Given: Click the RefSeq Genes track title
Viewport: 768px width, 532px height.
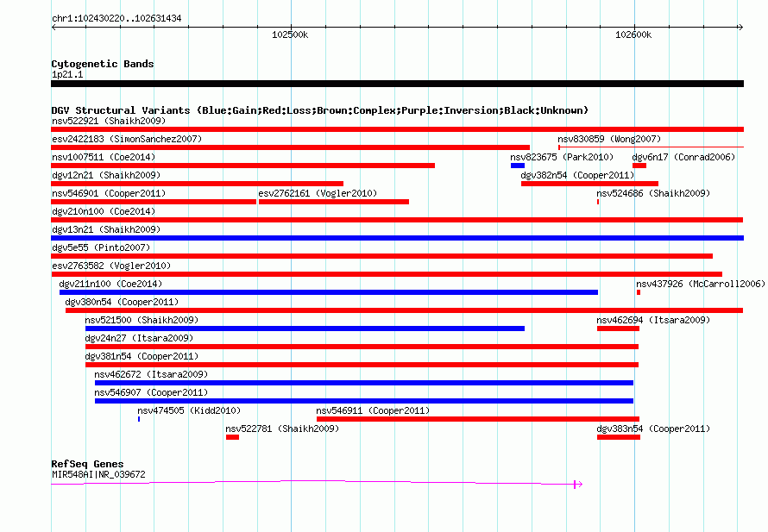Looking at the screenshot, I should coord(87,464).
